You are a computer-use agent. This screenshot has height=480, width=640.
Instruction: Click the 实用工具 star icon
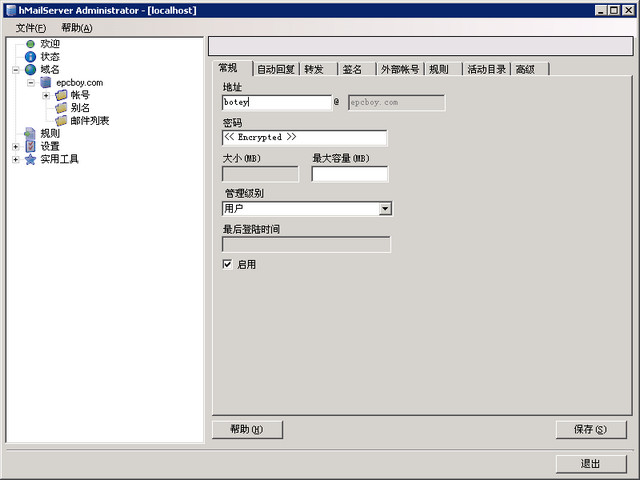[30, 159]
